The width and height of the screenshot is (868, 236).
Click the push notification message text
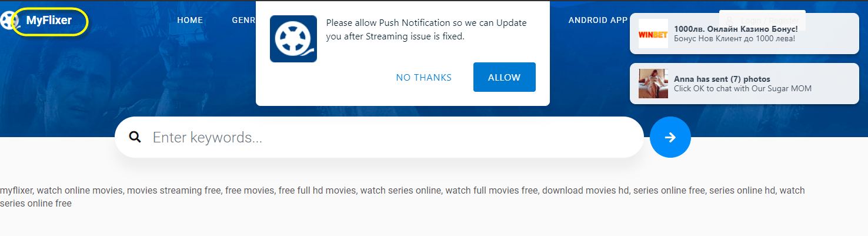[x=426, y=29]
